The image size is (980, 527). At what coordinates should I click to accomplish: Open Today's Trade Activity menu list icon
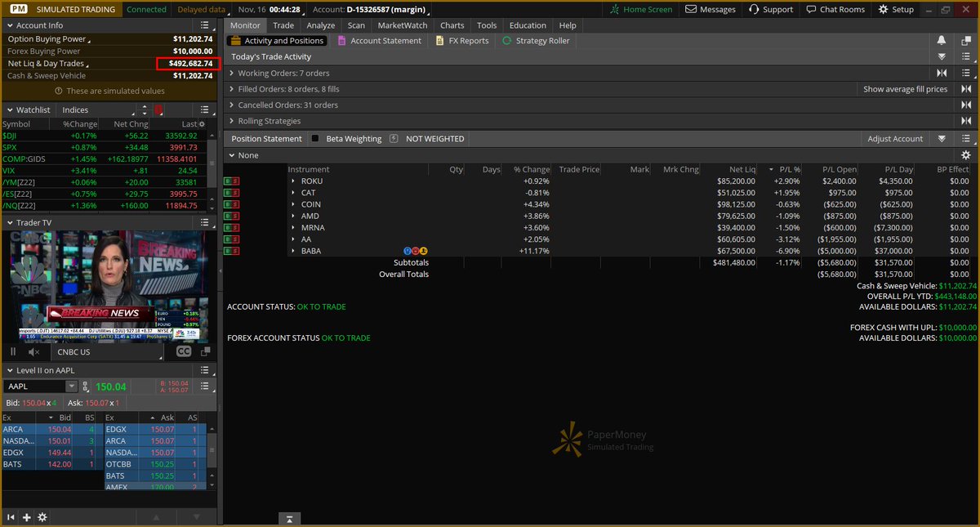pyautogui.click(x=966, y=56)
